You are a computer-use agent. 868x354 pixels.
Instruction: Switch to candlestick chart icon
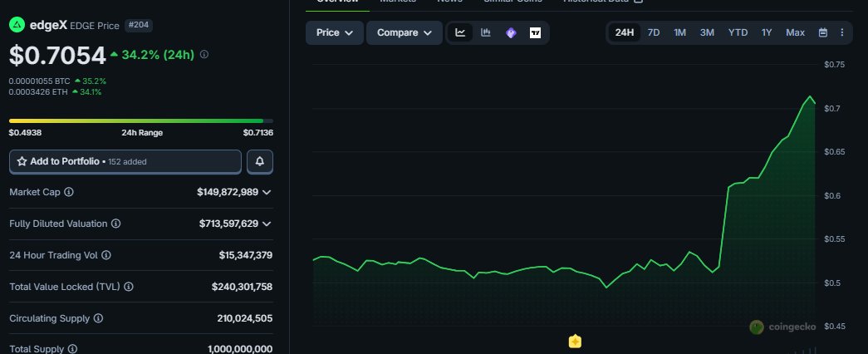point(485,32)
